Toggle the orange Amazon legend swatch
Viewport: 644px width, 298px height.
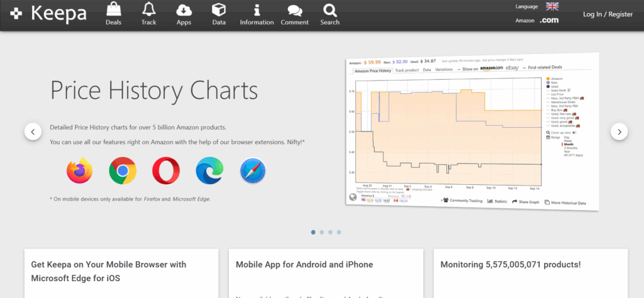pyautogui.click(x=548, y=79)
